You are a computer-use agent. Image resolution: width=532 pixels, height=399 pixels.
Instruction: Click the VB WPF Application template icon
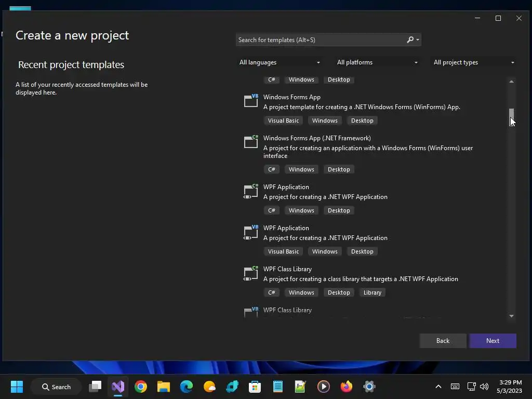click(251, 232)
